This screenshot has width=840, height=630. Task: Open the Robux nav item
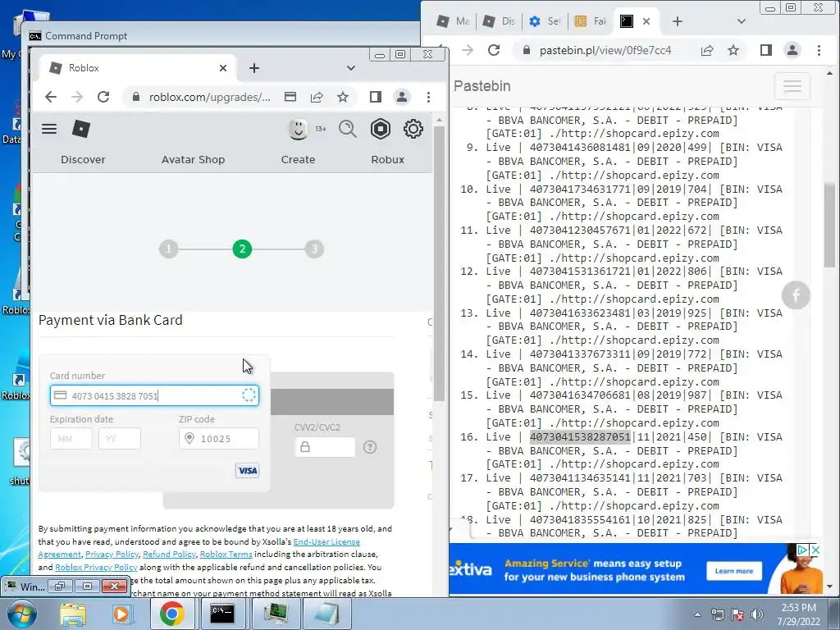pyautogui.click(x=387, y=160)
